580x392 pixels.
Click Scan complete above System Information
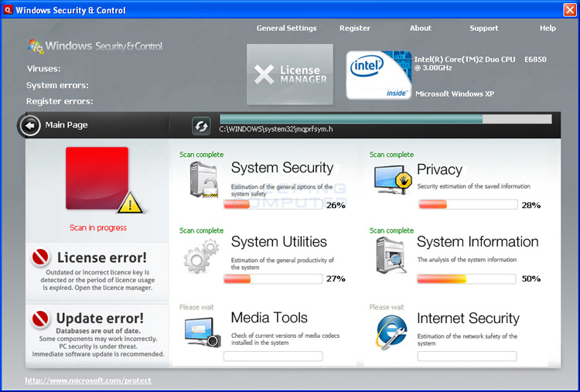[x=391, y=230]
